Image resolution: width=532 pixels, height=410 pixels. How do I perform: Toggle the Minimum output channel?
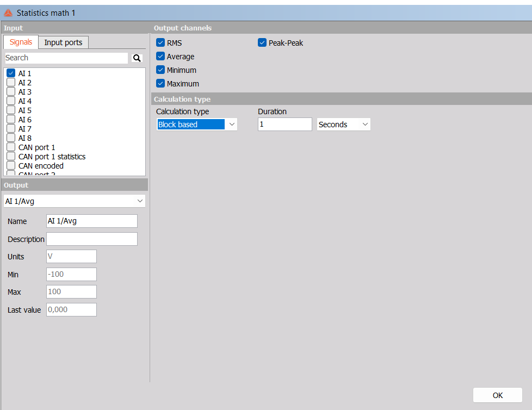pyautogui.click(x=160, y=70)
